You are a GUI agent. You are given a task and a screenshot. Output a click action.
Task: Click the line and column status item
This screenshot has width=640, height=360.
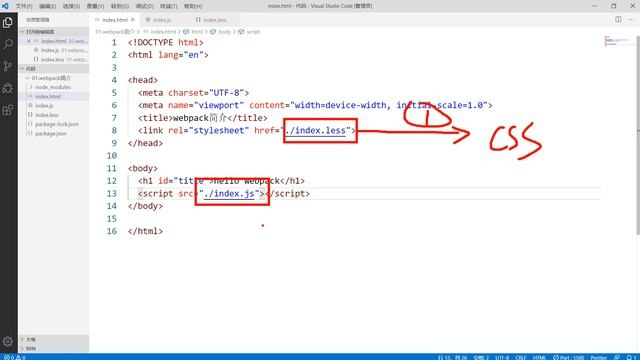coord(452,357)
